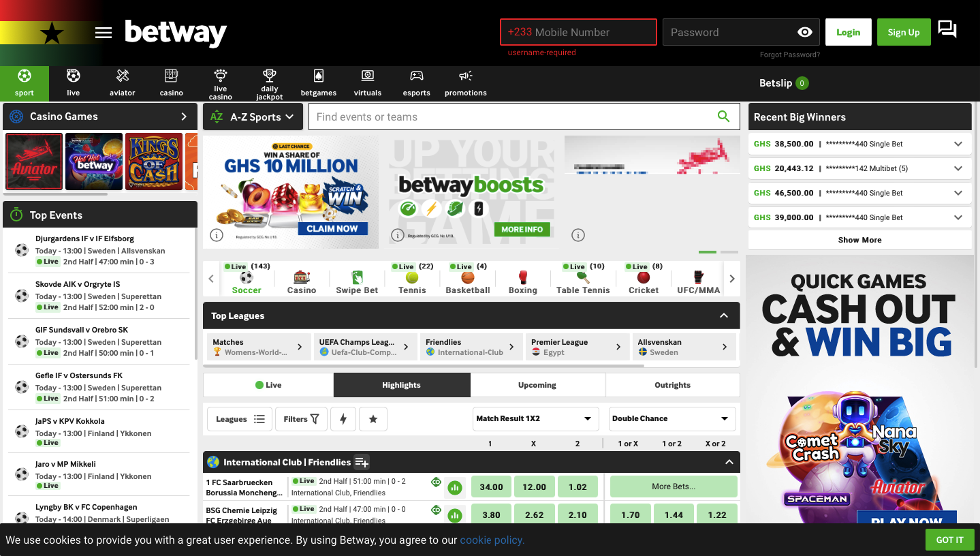The image size is (980, 556).
Task: Switch to the Live tab
Action: (x=268, y=385)
